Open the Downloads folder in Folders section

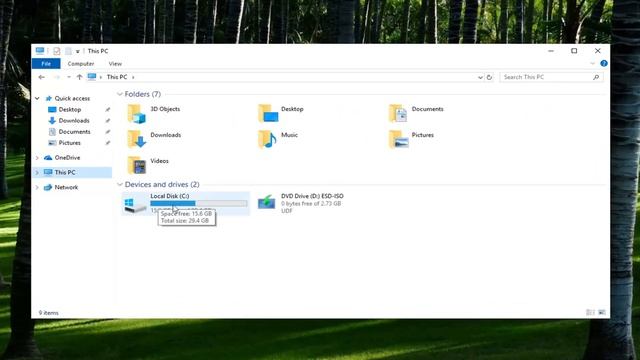pyautogui.click(x=136, y=139)
